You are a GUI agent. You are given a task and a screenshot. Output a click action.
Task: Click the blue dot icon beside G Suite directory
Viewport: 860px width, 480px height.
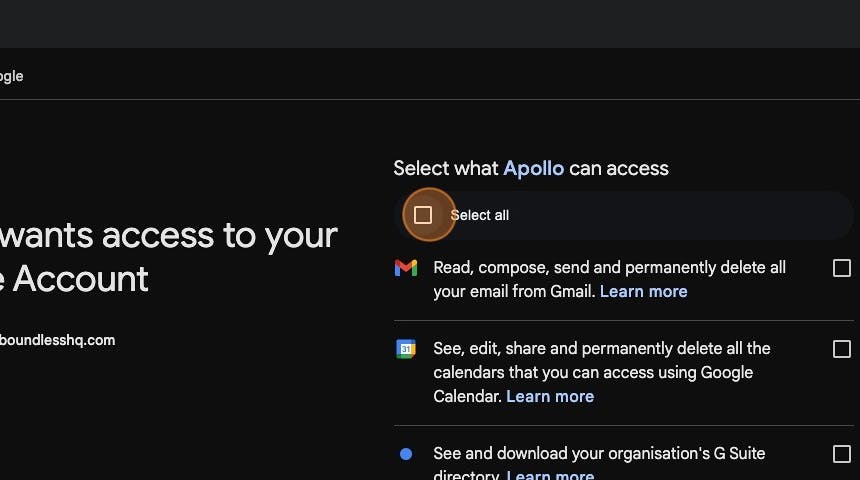tap(406, 454)
